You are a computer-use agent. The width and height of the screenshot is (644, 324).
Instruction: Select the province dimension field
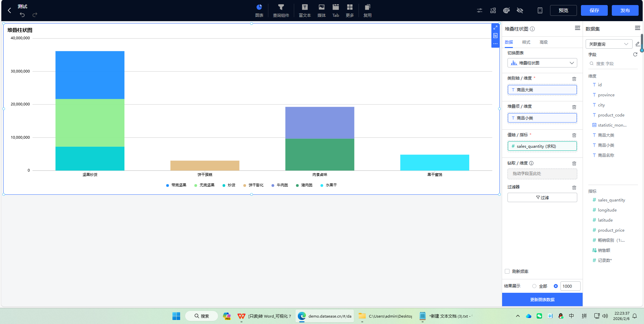606,95
